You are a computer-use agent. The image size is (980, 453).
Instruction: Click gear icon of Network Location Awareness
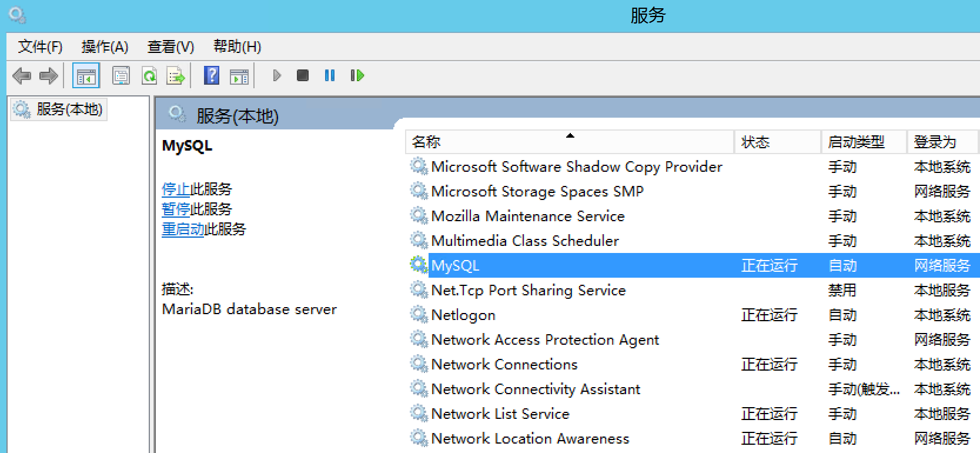[x=419, y=438]
